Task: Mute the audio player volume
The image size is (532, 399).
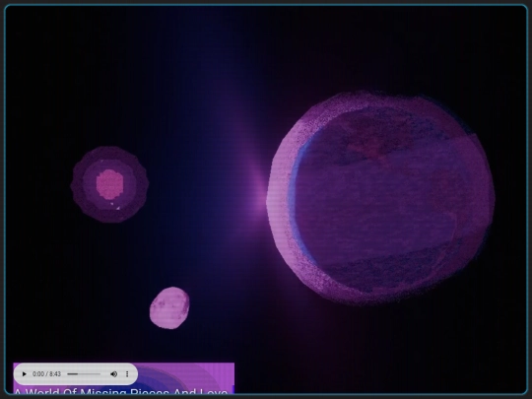Action: (x=113, y=374)
